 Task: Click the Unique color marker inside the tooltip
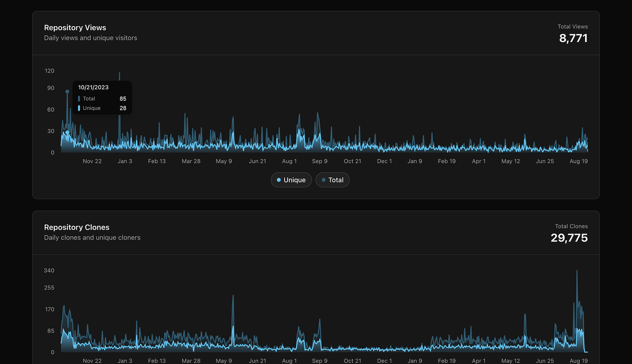coord(80,108)
